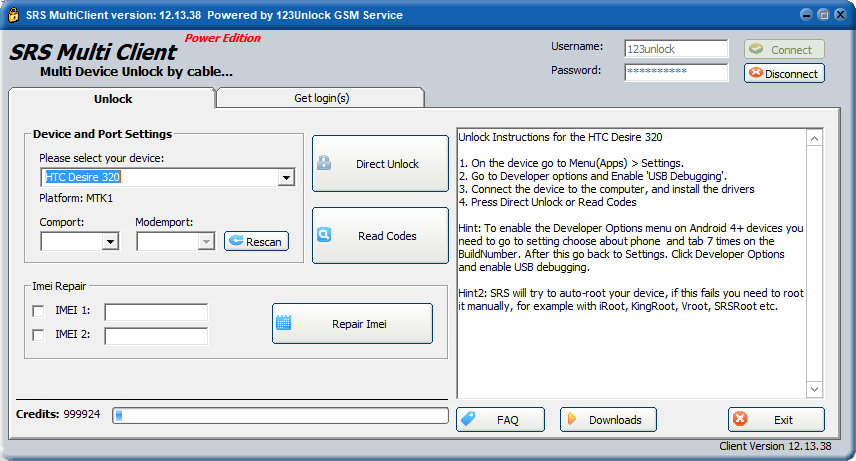Viewport: 856px width, 461px height.
Task: Disconnect from the server
Action: 784,73
